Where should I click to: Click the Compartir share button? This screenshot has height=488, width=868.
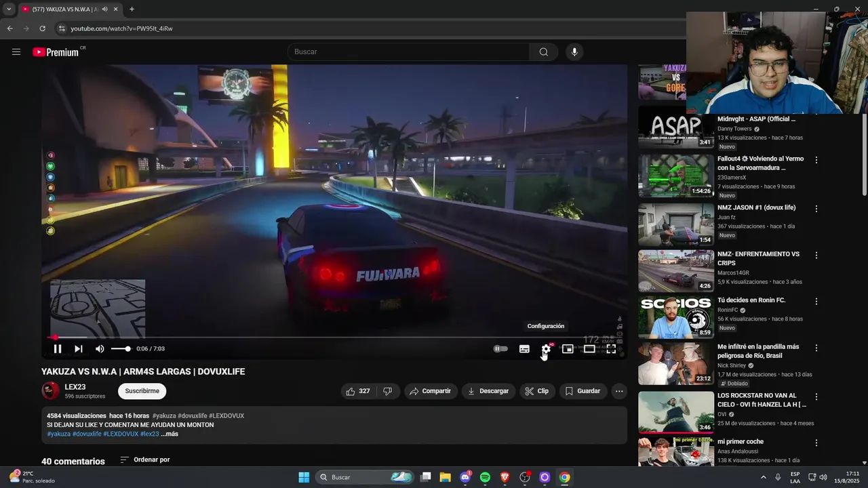pos(431,391)
